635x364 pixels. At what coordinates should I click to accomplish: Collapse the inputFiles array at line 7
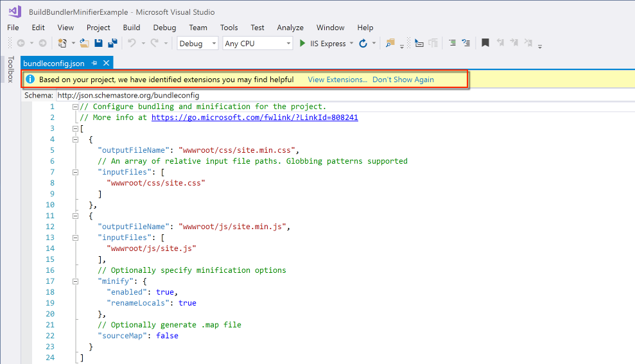pos(75,173)
